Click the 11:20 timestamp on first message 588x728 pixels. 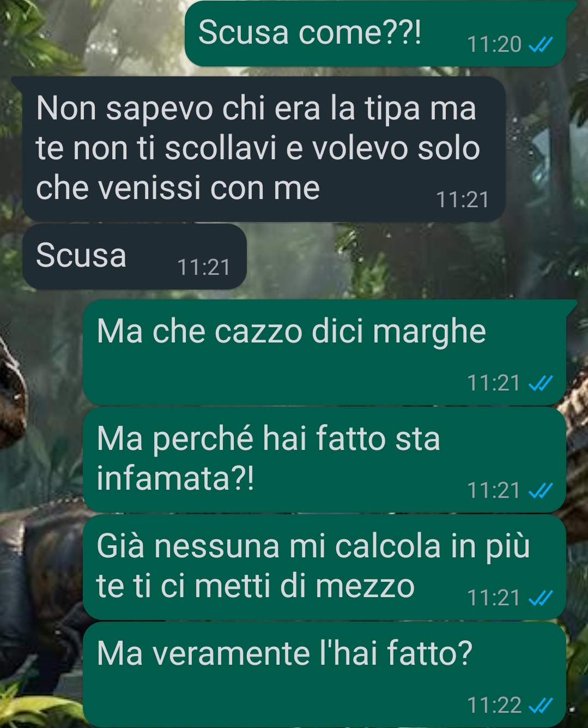click(x=494, y=45)
